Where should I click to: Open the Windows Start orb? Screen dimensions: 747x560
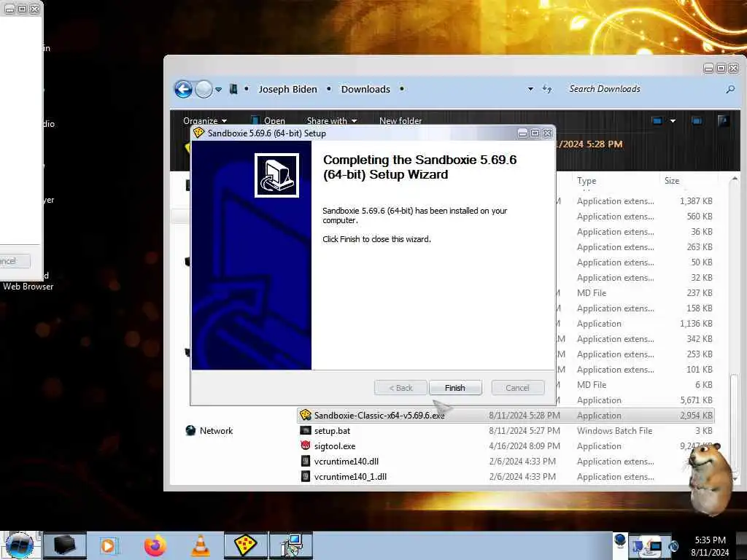tap(20, 545)
